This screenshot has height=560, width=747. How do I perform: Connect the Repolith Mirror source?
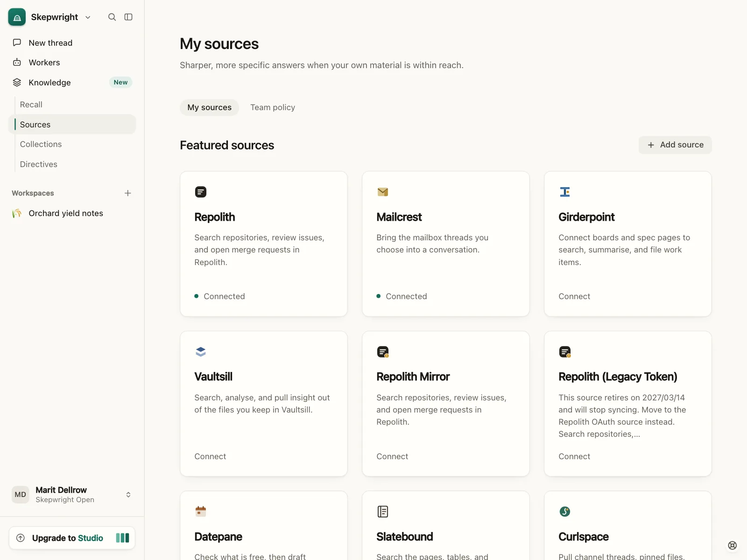coord(392,456)
